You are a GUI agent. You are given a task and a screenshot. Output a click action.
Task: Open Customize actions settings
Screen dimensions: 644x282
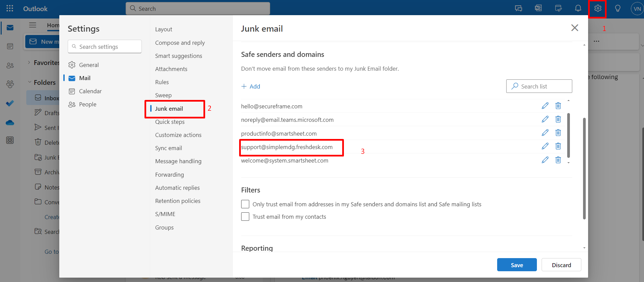coord(178,135)
